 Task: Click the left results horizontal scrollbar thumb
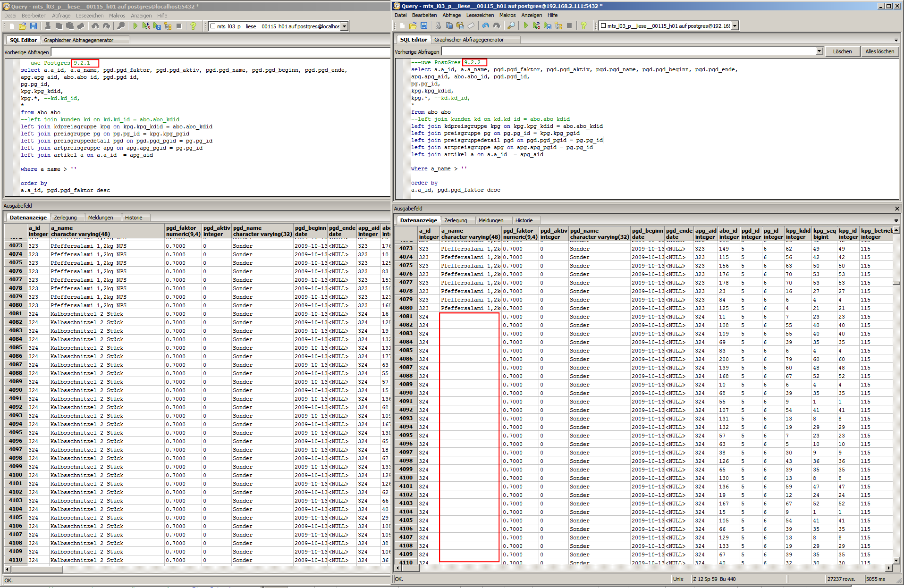pyautogui.click(x=37, y=569)
